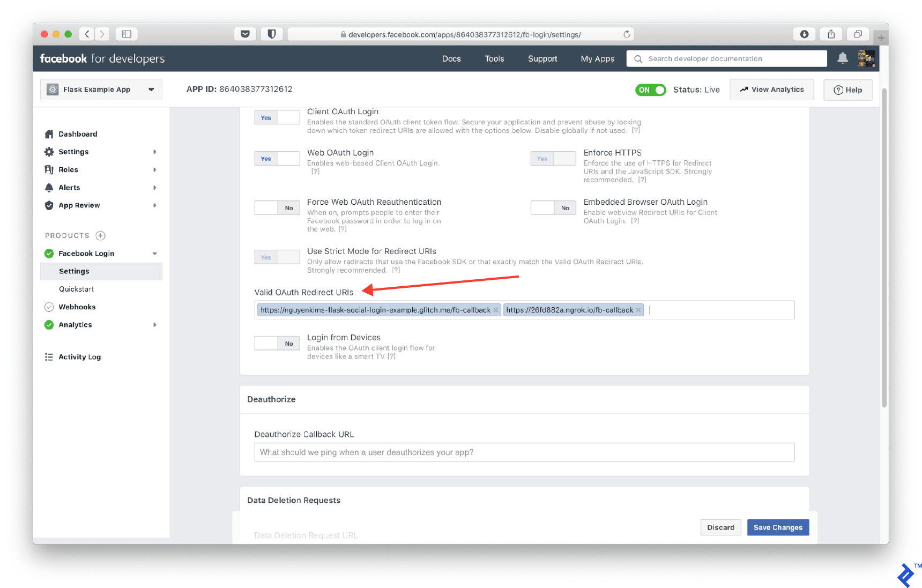Screen dimensions: 922x588
Task: Click the Alerts bell icon in sidebar
Action: pos(49,187)
